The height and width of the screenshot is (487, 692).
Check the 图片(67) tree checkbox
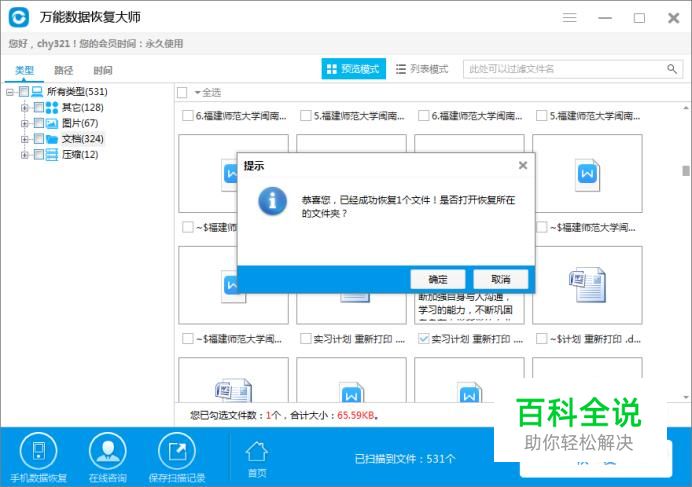coord(39,123)
